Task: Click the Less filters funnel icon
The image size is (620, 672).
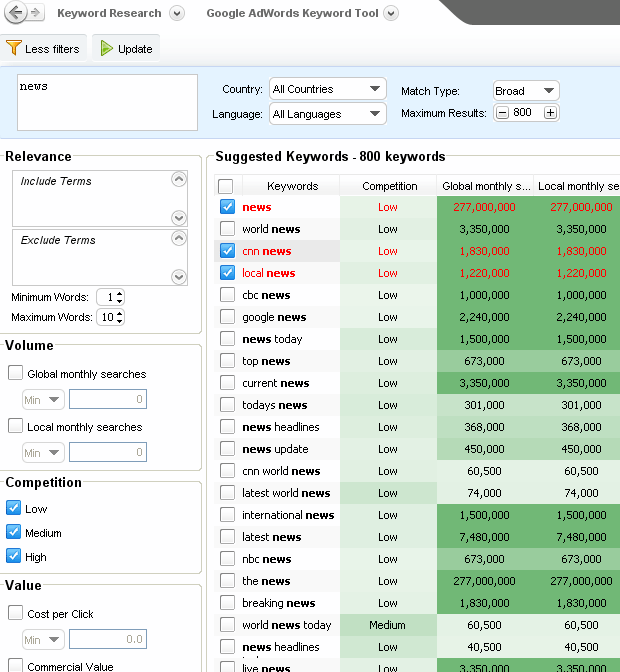Action: point(13,48)
